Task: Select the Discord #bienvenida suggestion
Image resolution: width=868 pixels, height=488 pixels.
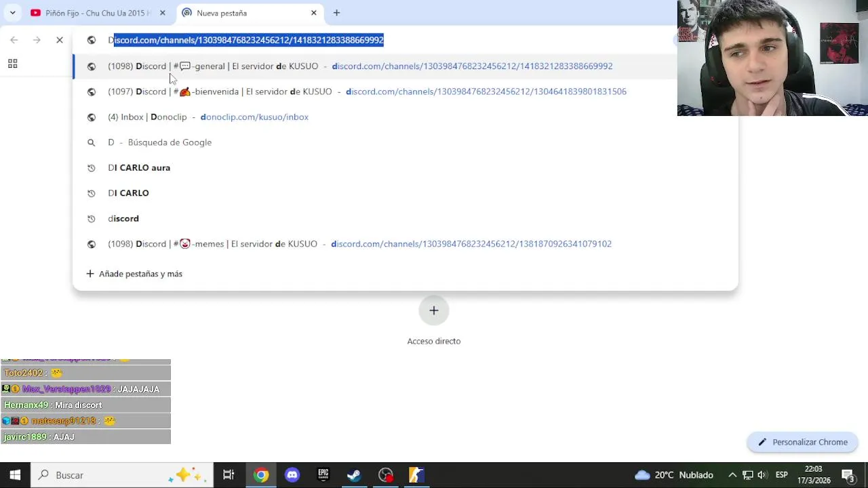Action: point(405,91)
